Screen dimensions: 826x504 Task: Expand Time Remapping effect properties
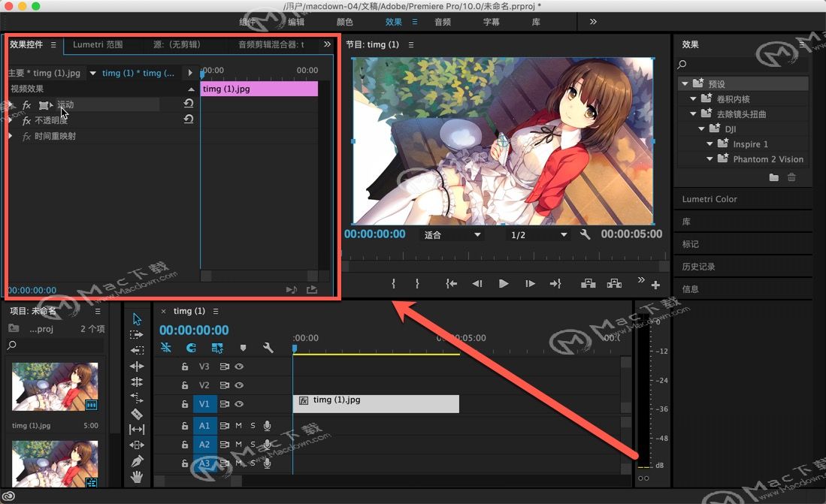[11, 136]
